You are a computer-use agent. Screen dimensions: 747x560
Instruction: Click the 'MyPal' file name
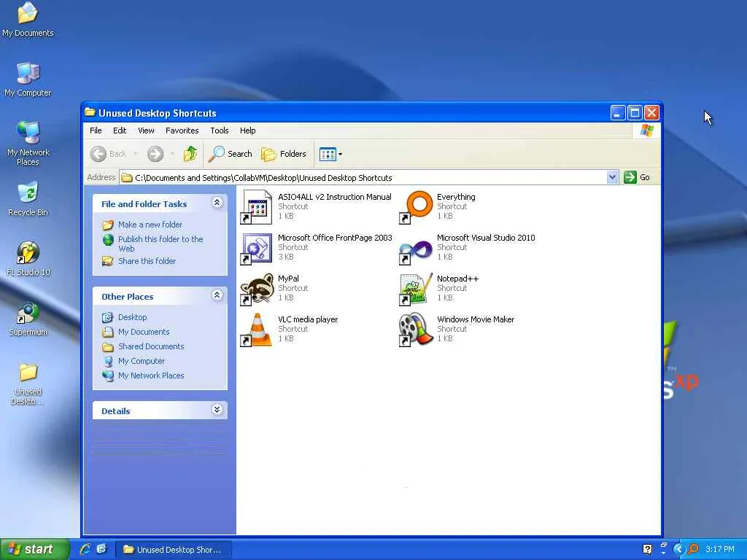click(288, 279)
